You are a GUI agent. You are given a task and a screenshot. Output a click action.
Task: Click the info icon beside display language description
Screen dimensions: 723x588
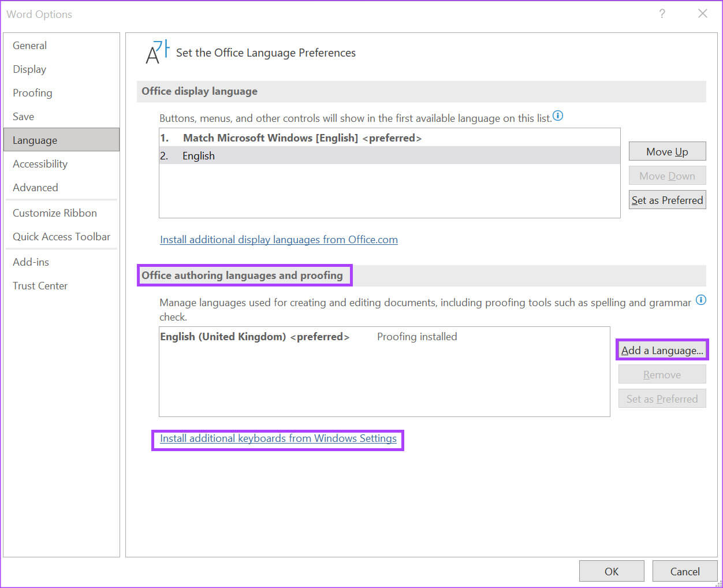click(x=558, y=116)
